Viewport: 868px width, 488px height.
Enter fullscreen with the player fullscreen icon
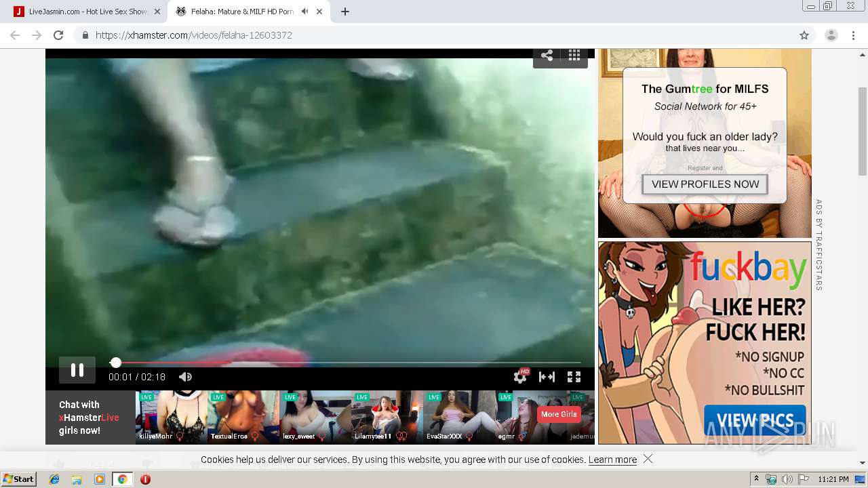tap(574, 377)
